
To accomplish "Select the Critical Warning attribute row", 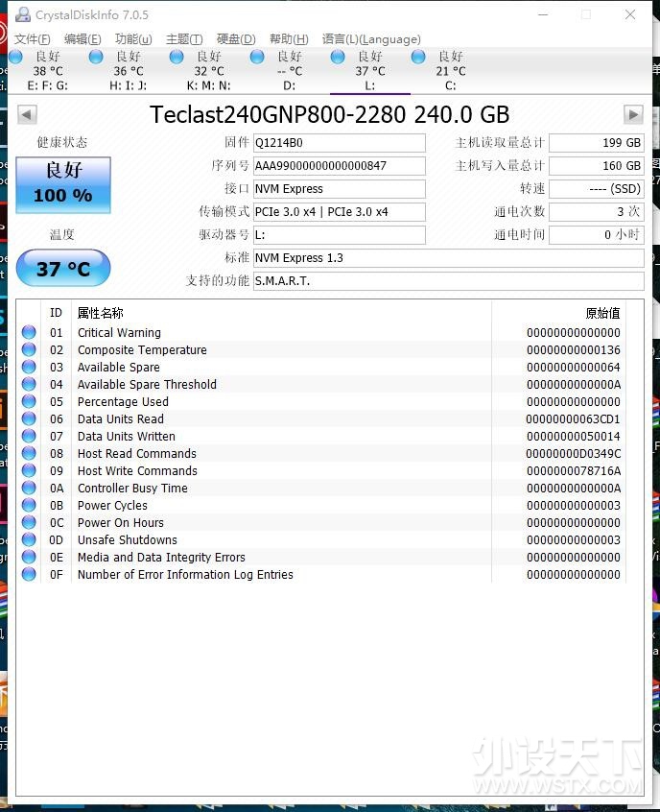I will point(321,332).
